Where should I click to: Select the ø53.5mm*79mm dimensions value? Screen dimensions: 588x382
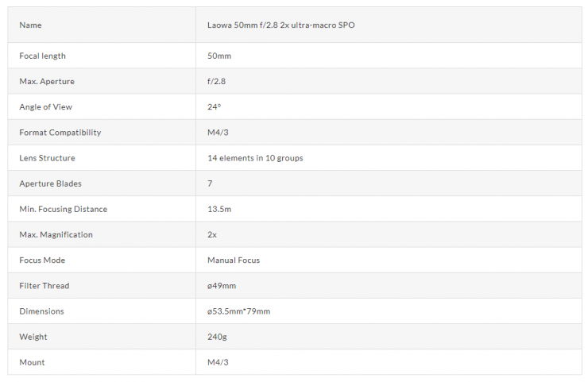238,311
